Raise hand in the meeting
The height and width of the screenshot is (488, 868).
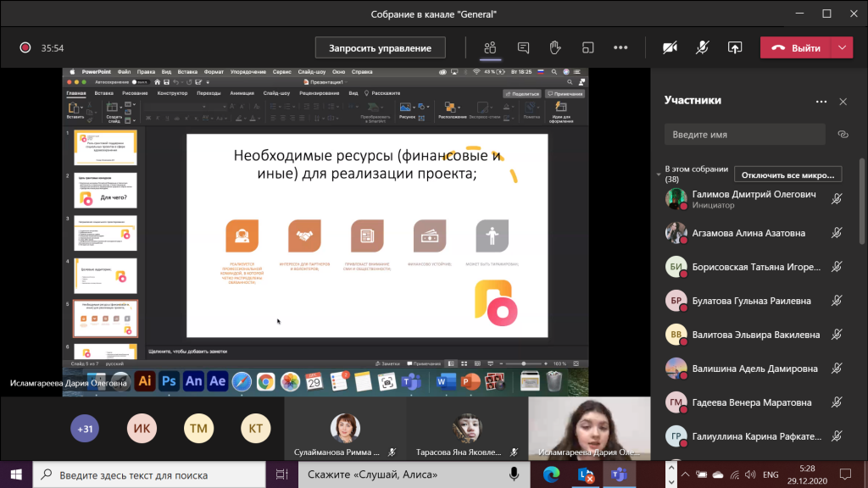555,47
